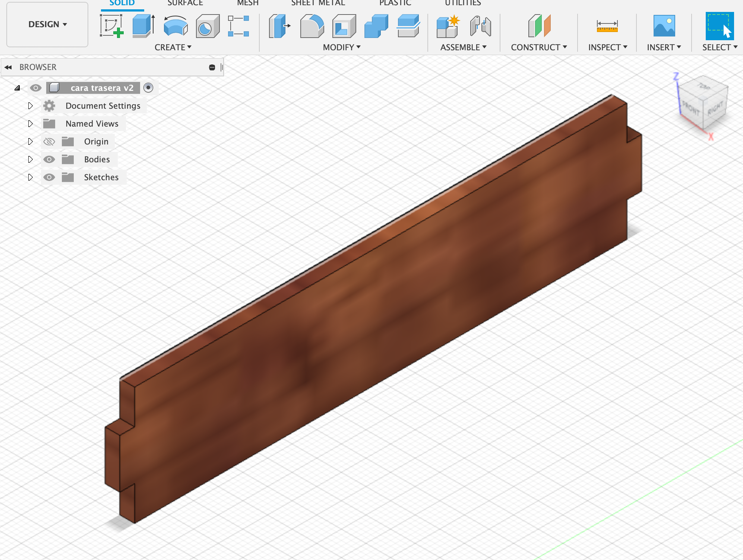Toggle visibility of Sketches folder
Viewport: 743px width, 560px height.
click(x=48, y=177)
